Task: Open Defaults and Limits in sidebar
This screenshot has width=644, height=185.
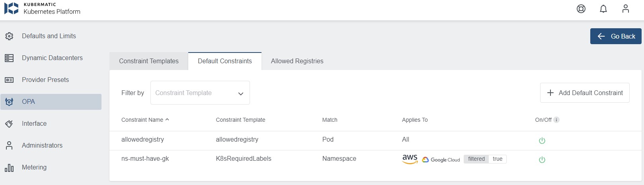Action: coord(51,36)
